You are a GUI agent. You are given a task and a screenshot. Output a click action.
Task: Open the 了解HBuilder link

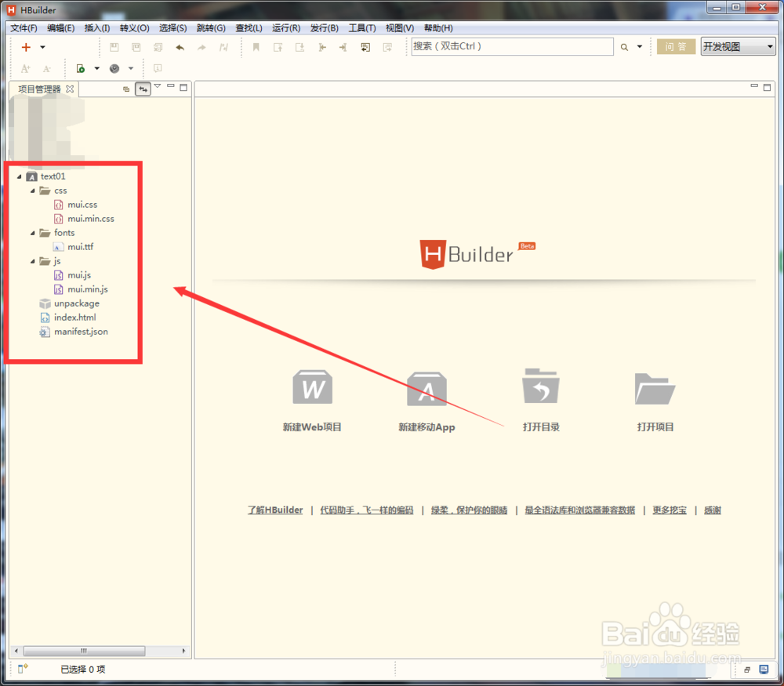[x=275, y=510]
